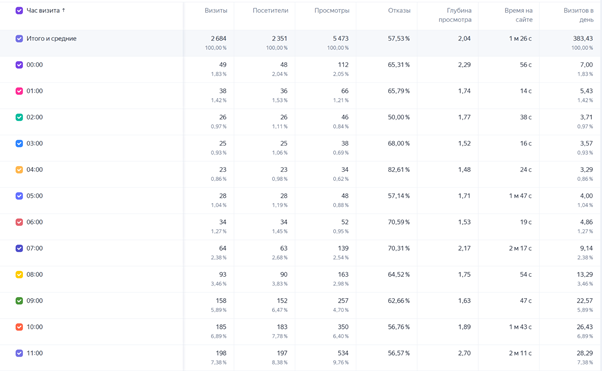This screenshot has height=371, width=602.
Task: Sort by 'Визитов в день' column header
Action: [579, 15]
